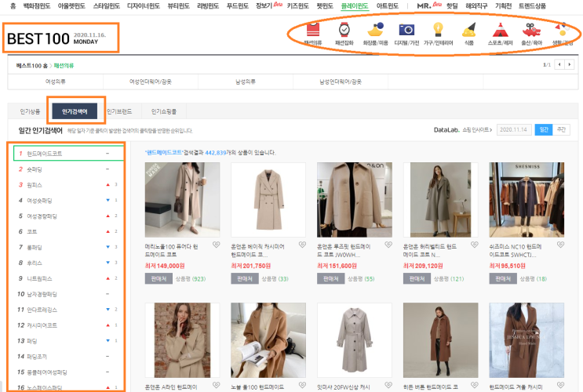
Task: Click heart icon on 히든 버튼 coat
Action: [x=475, y=385]
